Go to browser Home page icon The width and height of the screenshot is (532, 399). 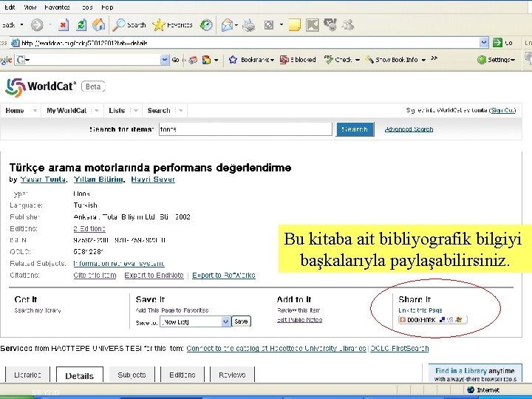click(x=98, y=25)
